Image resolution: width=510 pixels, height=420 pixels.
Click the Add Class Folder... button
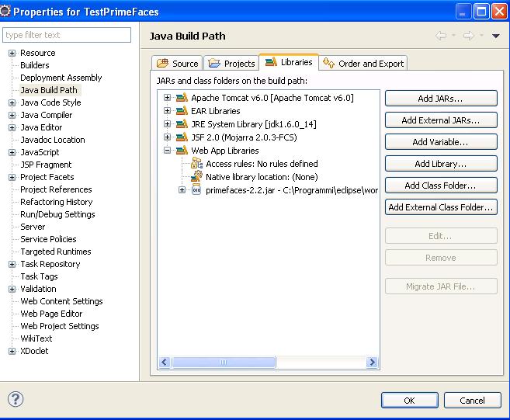click(441, 186)
